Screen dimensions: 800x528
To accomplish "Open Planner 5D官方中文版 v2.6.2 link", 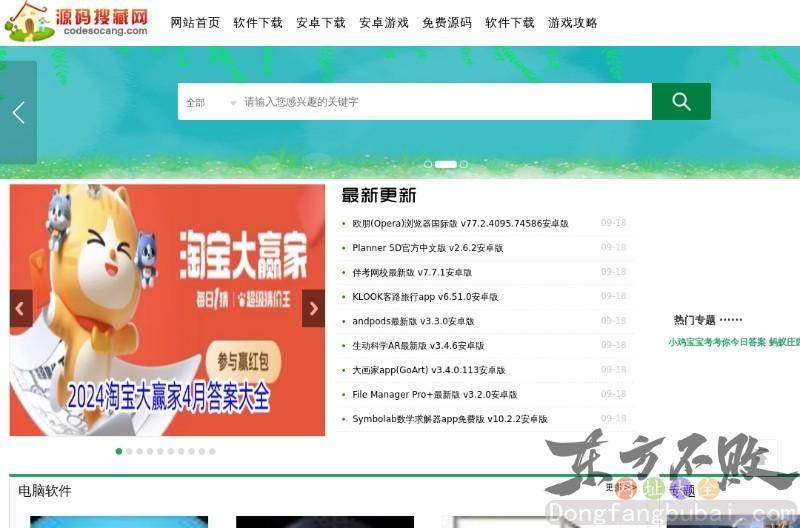I will 428,248.
